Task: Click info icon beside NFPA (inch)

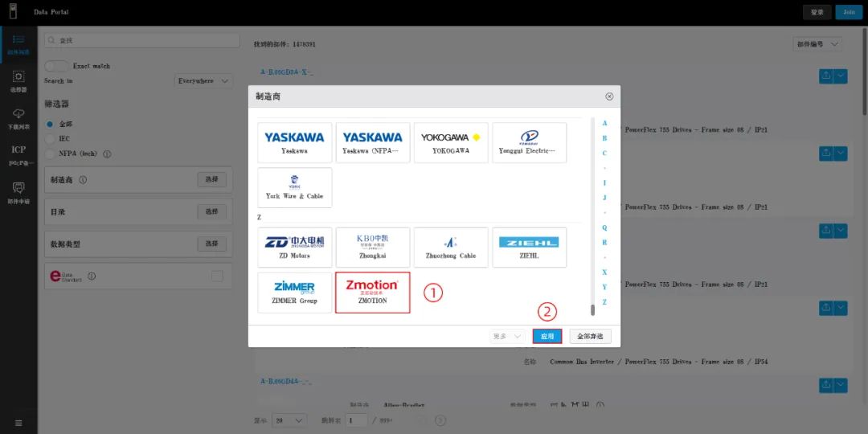Action: (108, 154)
